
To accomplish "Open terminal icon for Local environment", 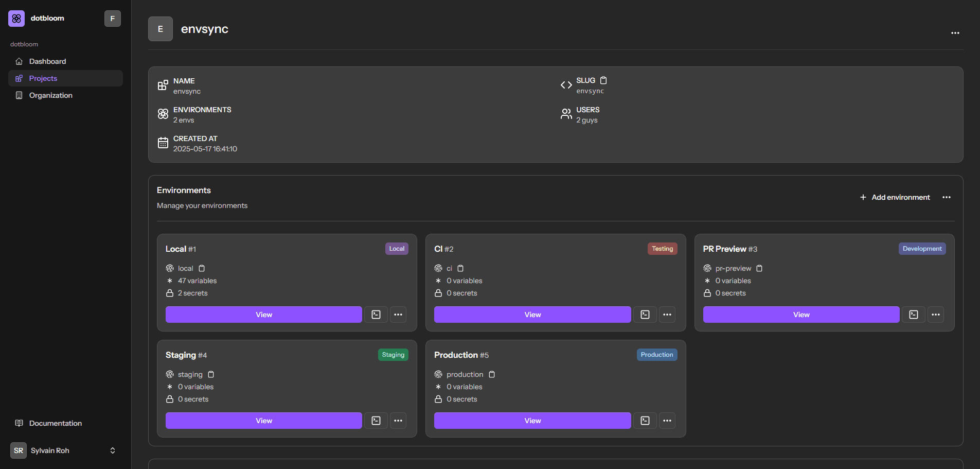I will [x=376, y=315].
